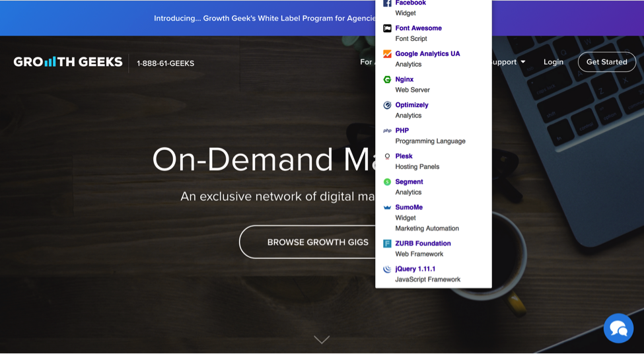Click the Facebook icon in technology list
Viewport: 644px width, 354px height.
tap(387, 3)
